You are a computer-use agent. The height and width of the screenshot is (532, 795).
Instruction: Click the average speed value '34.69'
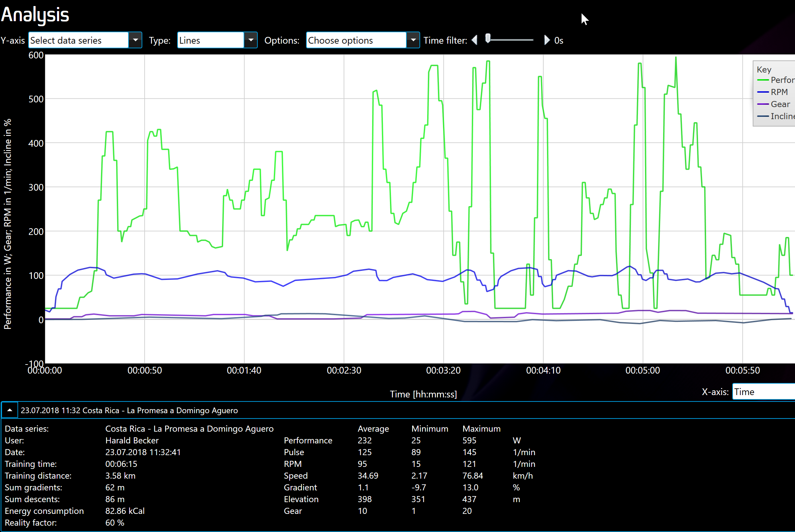368,476
